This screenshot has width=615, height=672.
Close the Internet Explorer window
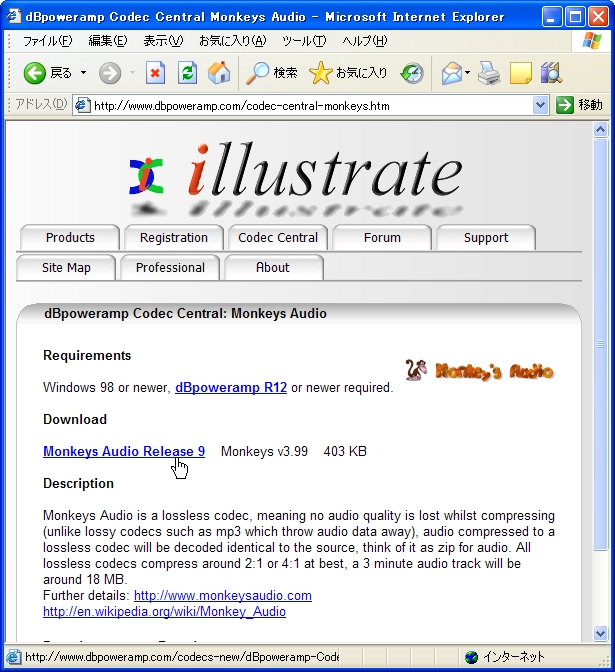(x=598, y=17)
